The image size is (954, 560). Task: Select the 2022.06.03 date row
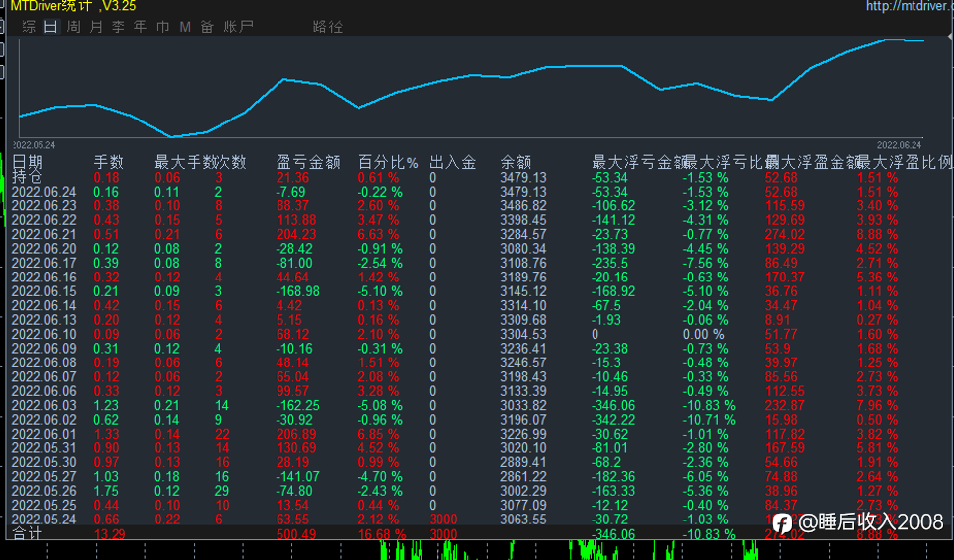pyautogui.click(x=43, y=406)
